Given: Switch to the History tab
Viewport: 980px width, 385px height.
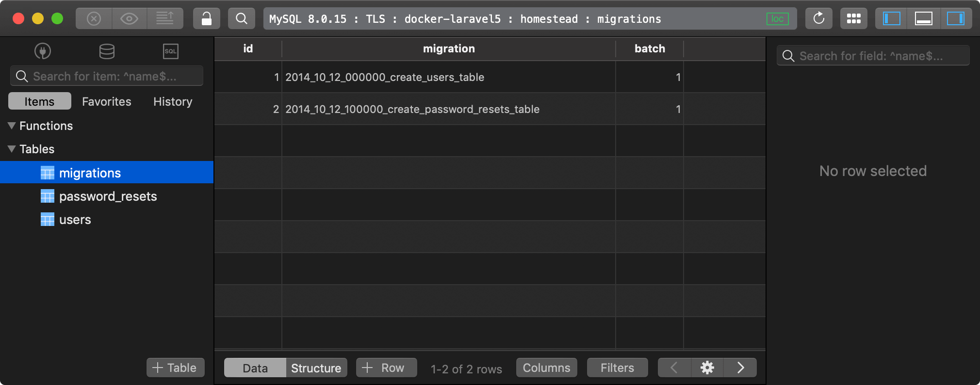Looking at the screenshot, I should tap(173, 101).
